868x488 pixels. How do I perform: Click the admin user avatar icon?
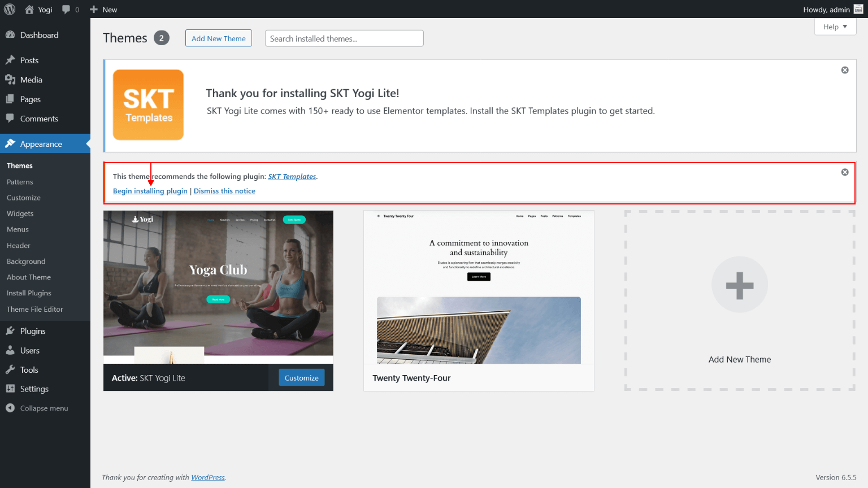[x=858, y=10]
